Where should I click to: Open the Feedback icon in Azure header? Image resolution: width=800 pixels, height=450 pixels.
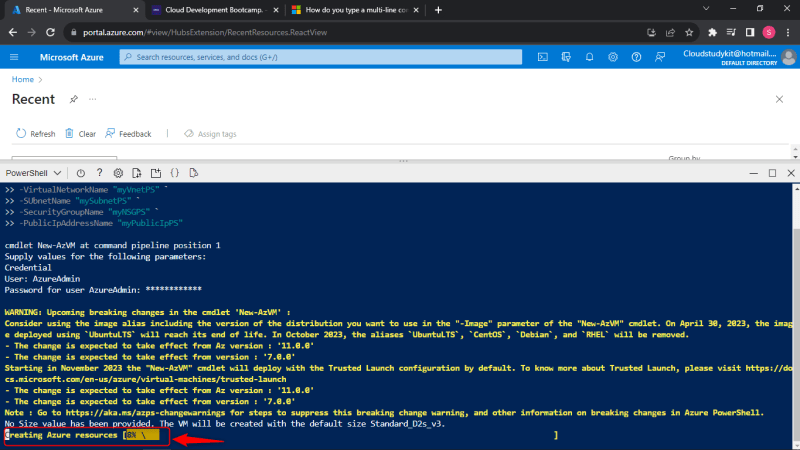(x=660, y=57)
